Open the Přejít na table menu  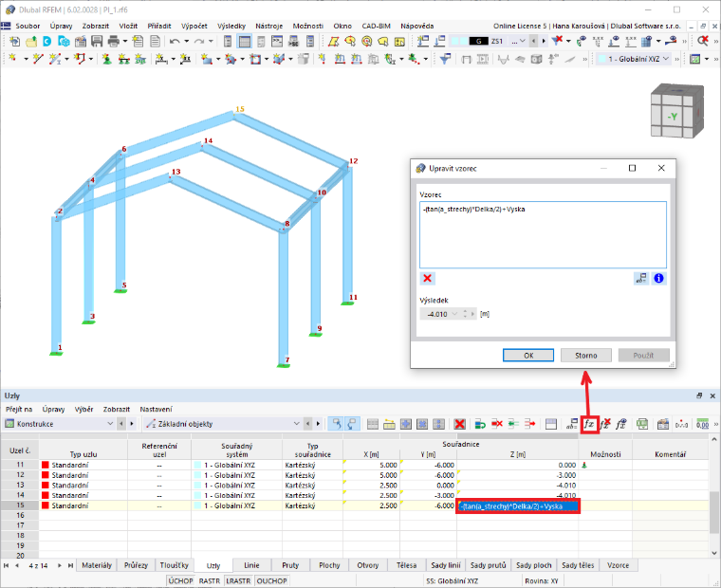[19, 409]
